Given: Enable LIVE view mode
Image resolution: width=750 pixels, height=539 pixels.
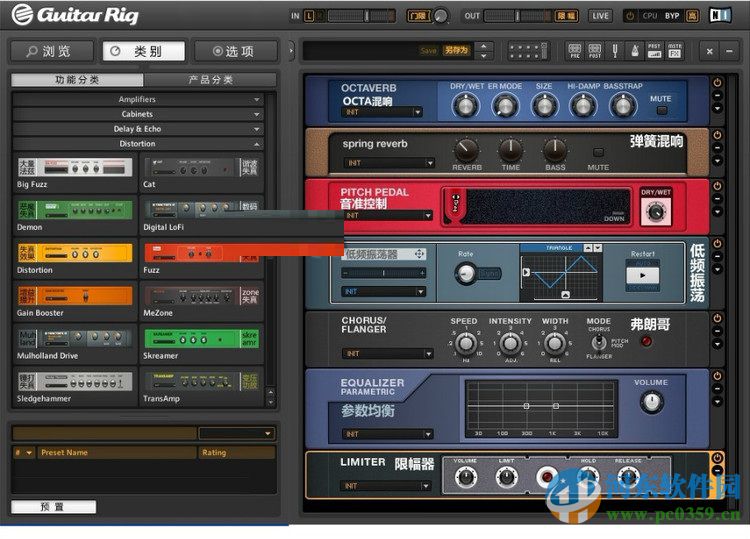Looking at the screenshot, I should coord(601,16).
